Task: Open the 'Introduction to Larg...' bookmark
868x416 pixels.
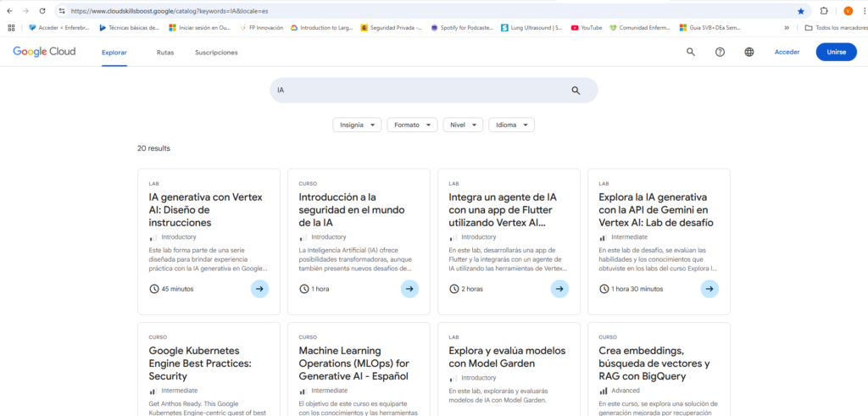Action: click(321, 28)
